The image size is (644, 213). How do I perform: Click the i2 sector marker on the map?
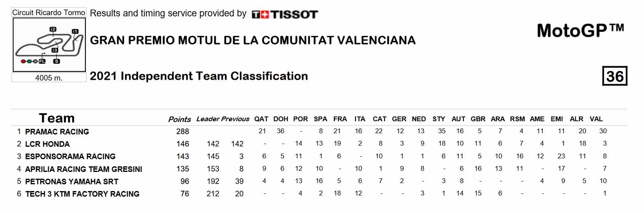[x=53, y=29]
